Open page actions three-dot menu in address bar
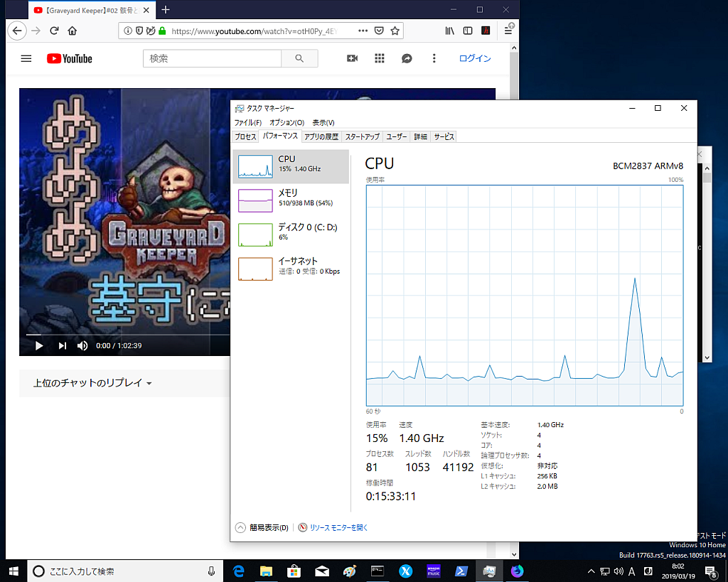The image size is (728, 582). pyautogui.click(x=363, y=31)
